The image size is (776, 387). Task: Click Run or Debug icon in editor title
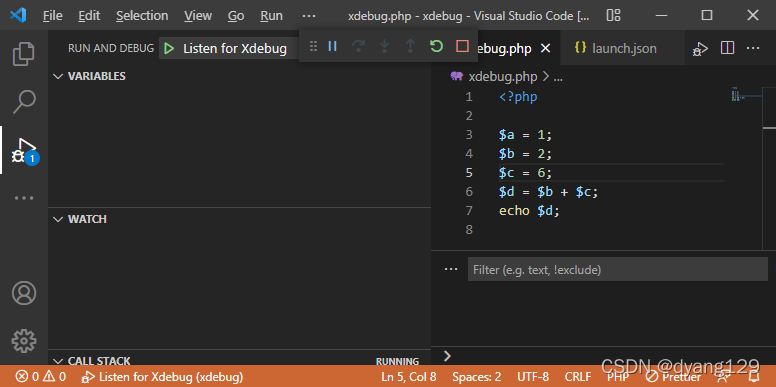pyautogui.click(x=700, y=48)
